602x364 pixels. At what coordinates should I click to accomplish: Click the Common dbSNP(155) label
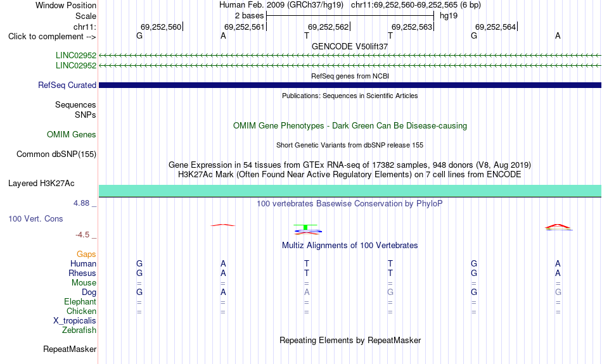click(56, 154)
